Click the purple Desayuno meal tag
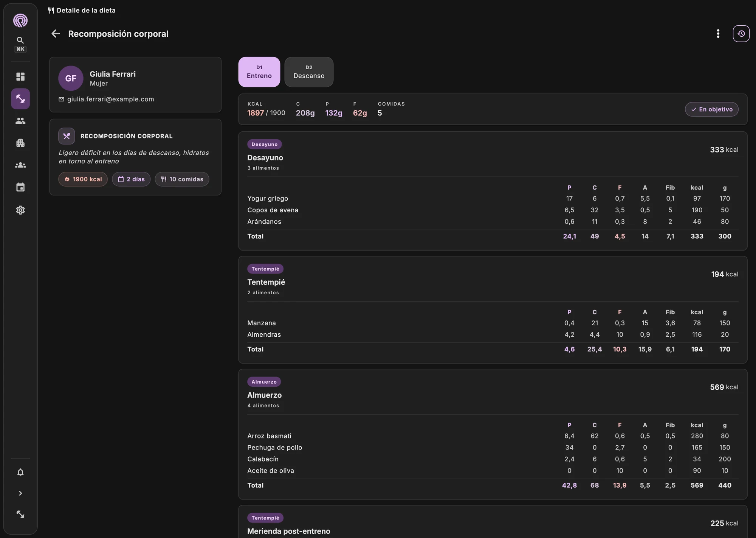Screen dimensions: 756x538 (x=264, y=144)
